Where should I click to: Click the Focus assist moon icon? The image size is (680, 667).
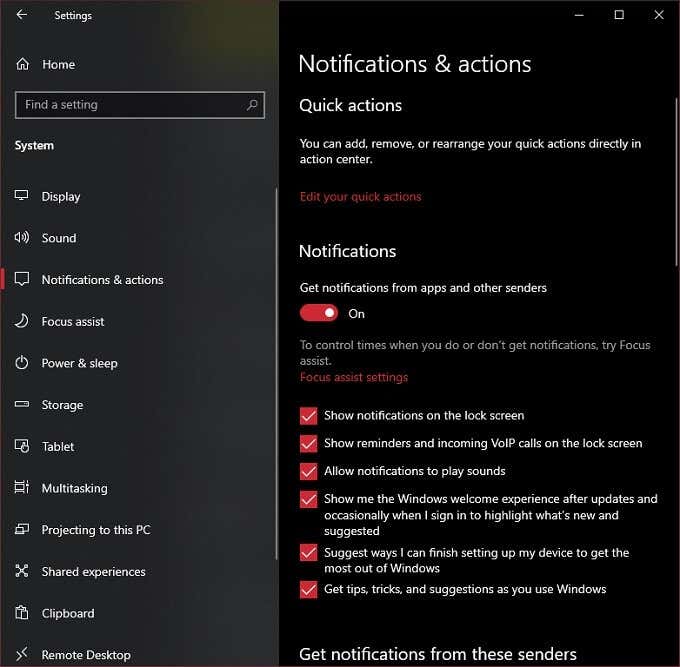tap(22, 321)
